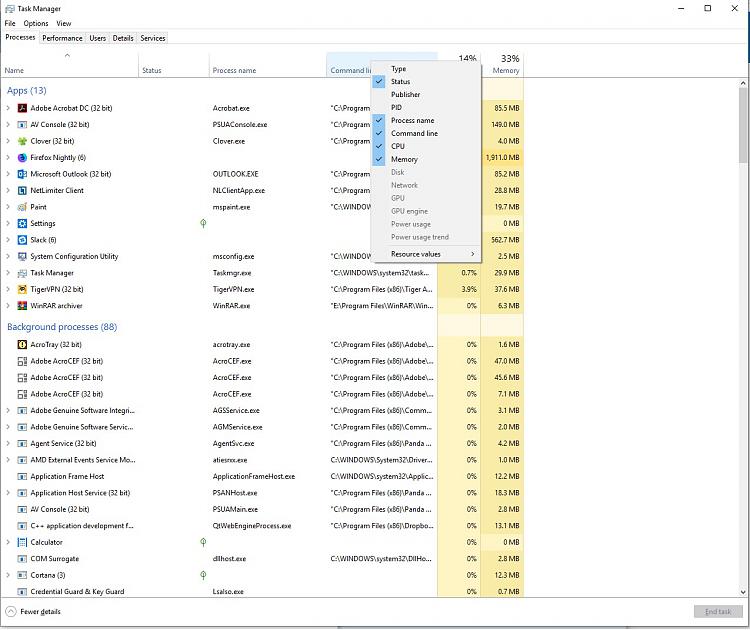Switch to the Users tab
This screenshot has width=750, height=630.
pos(98,38)
